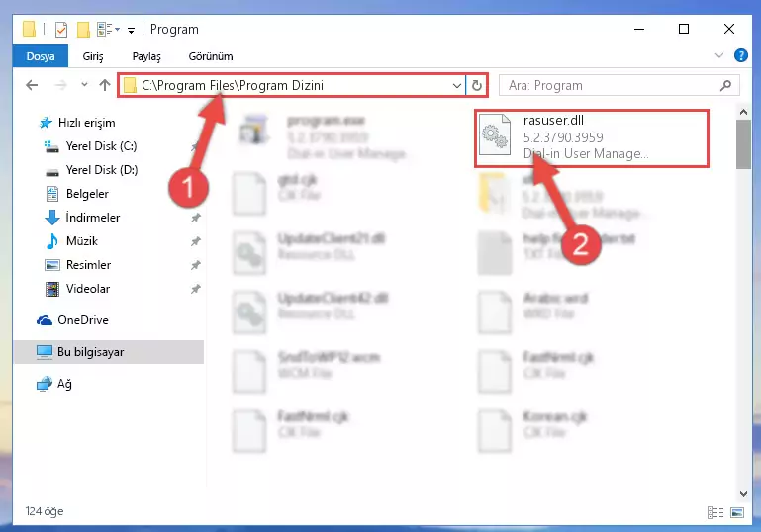The height and width of the screenshot is (532, 761).
Task: Unpin Resimler using its pin icon
Action: (x=196, y=265)
